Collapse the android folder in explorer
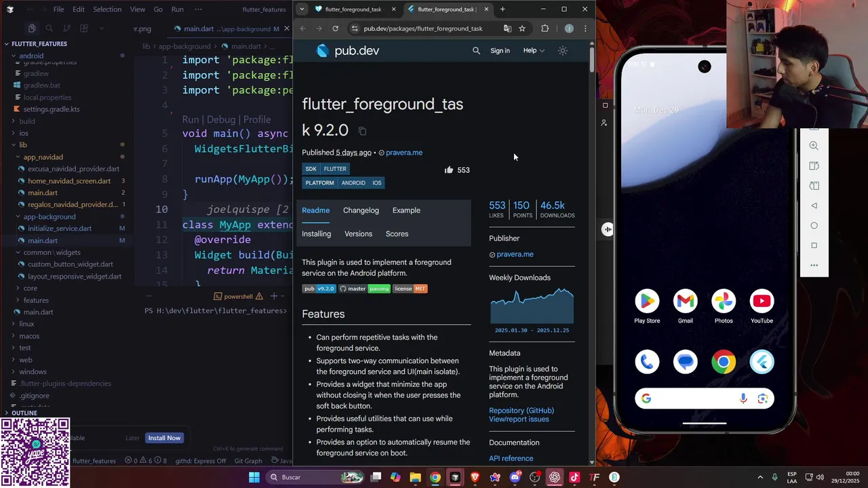Viewport: 868px width, 488px height. click(31, 56)
